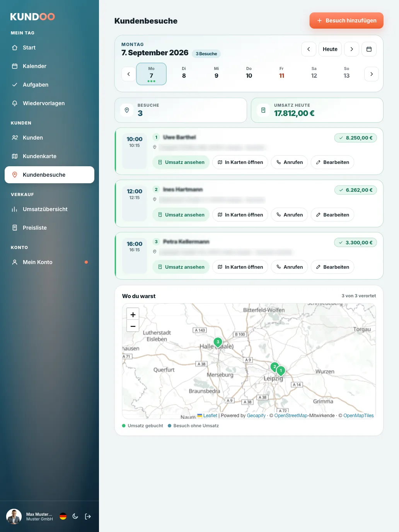The image size is (399, 532).
Task: Open Kalender in the sidebar
Action: pyautogui.click(x=49, y=66)
